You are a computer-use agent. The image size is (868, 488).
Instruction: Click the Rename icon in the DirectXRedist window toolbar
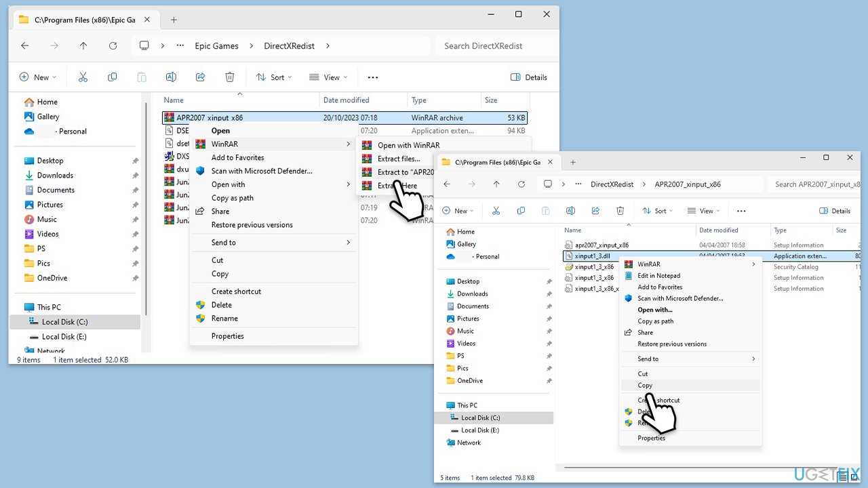point(171,77)
